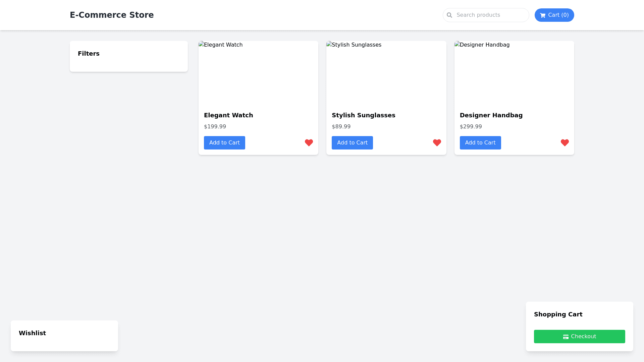Toggle wishlist heart on Stylish Sunglasses
Viewport: 644px width, 362px height.
tap(437, 143)
